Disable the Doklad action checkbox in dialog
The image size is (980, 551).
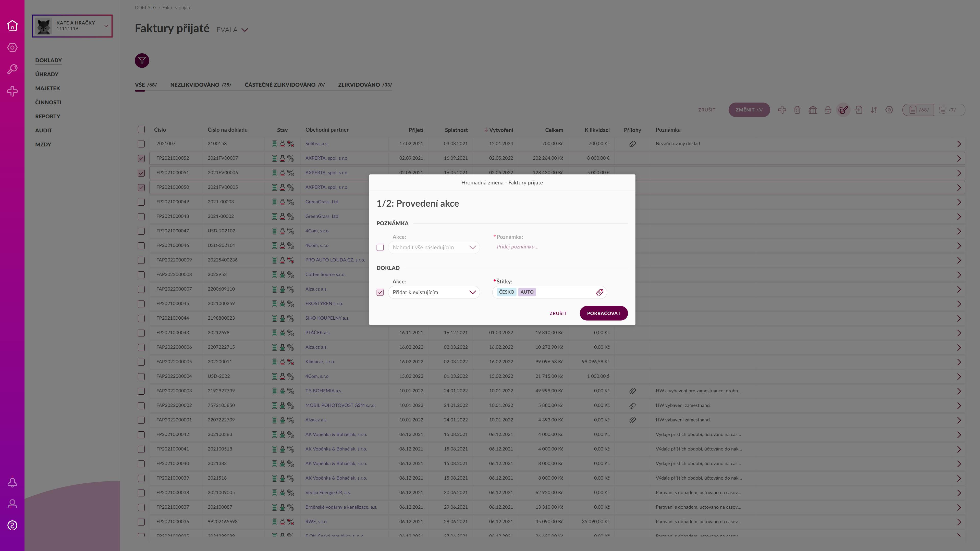coord(380,292)
